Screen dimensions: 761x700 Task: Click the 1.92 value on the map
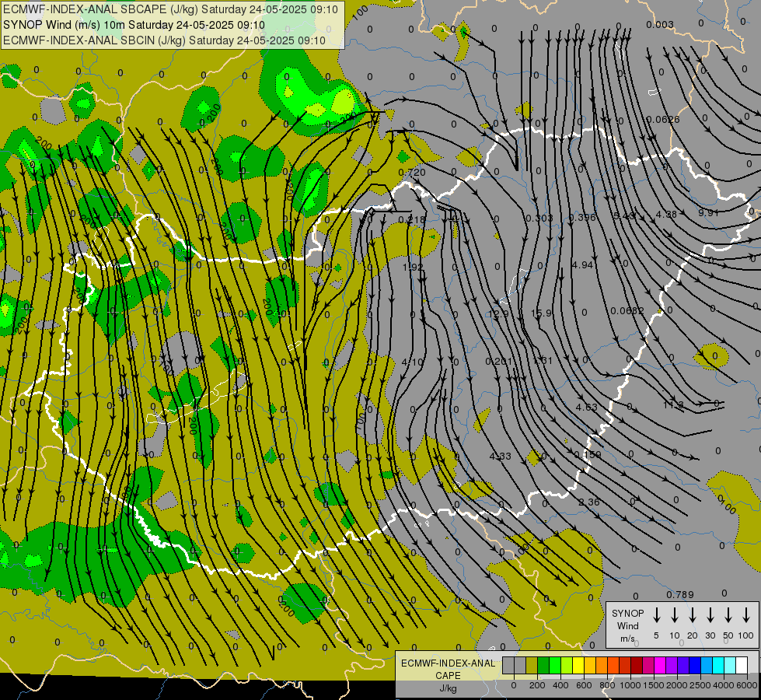[413, 268]
